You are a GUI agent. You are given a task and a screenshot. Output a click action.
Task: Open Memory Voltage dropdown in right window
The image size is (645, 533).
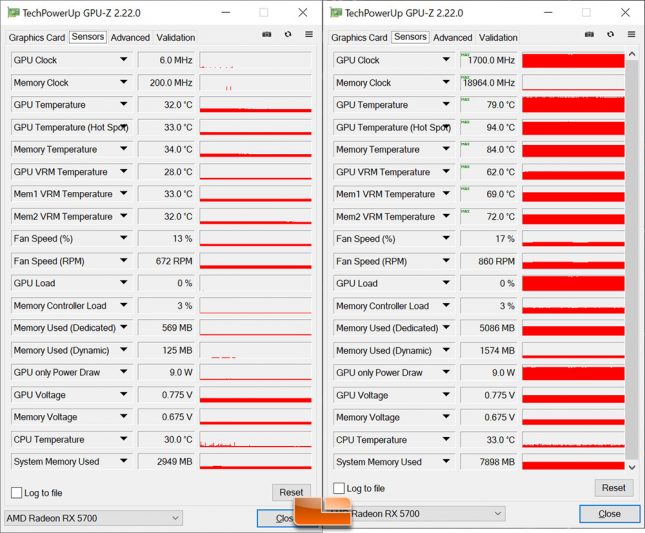coord(446,417)
